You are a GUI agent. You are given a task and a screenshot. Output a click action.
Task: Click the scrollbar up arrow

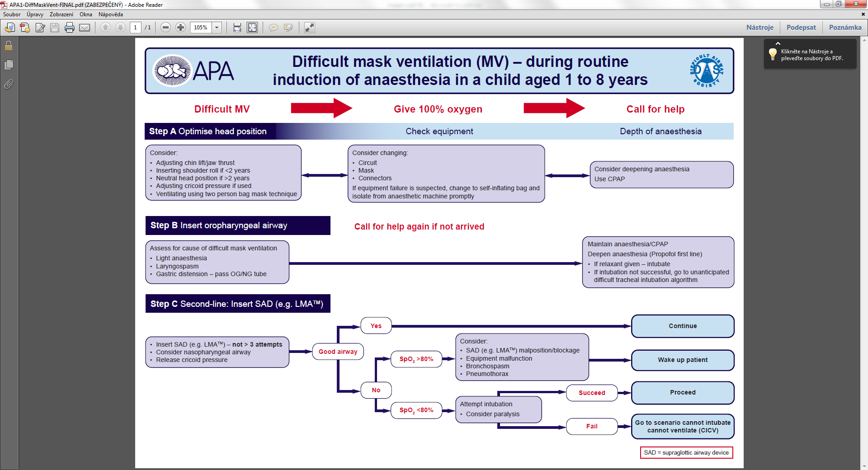[x=864, y=40]
